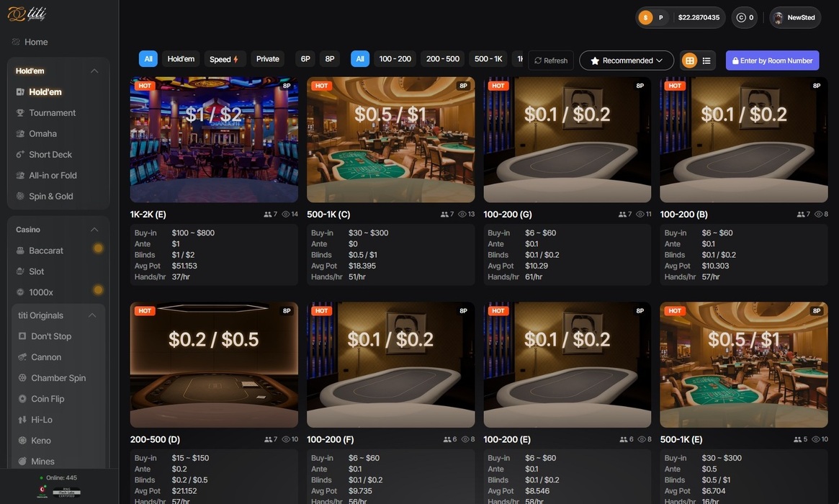
Task: Click the Don't Stop game icon
Action: [x=22, y=336]
